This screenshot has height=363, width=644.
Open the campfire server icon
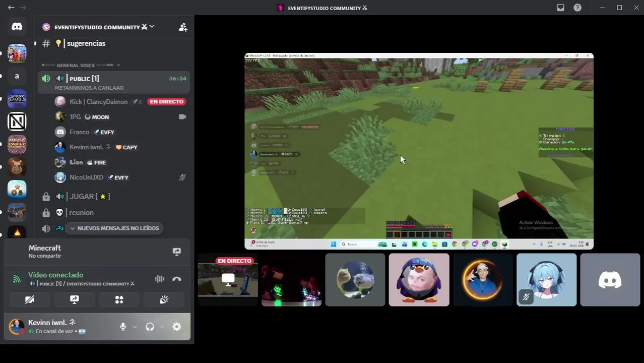(x=17, y=232)
